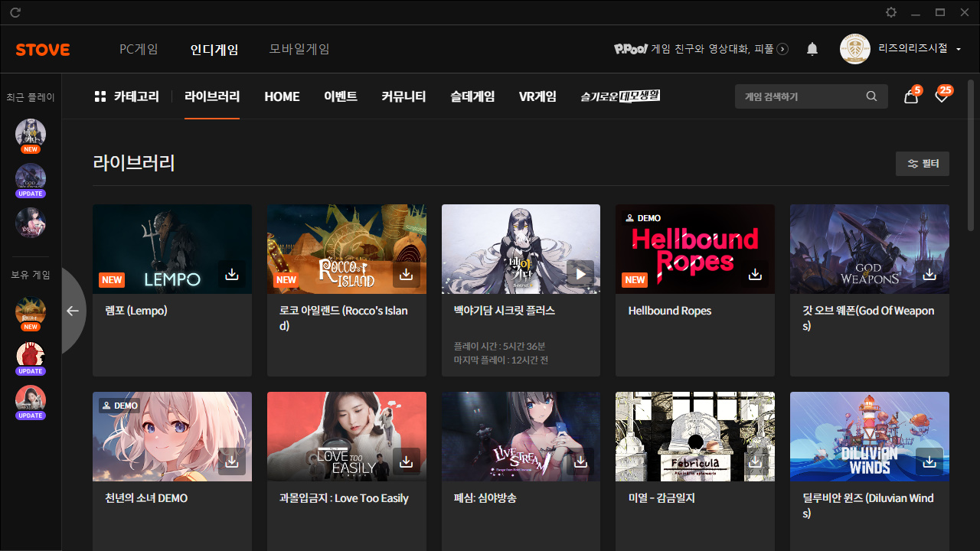
Task: Download 폐심: 심야방송 via download icon
Action: (x=580, y=461)
